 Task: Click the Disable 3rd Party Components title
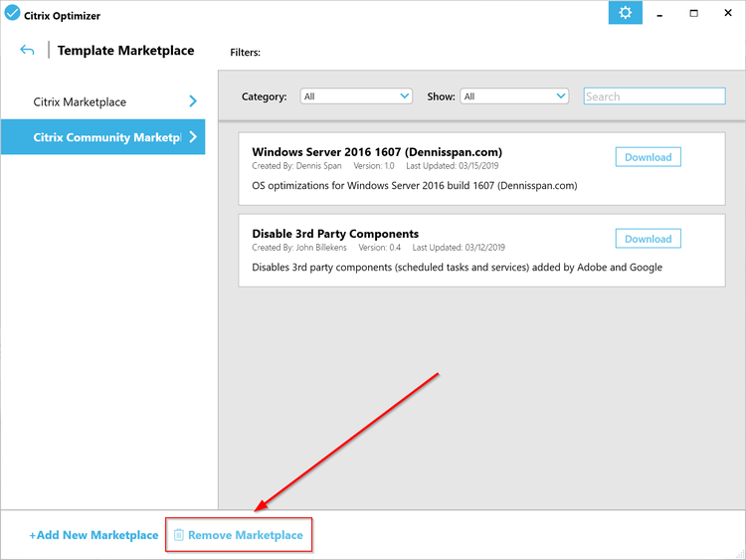pyautogui.click(x=335, y=234)
